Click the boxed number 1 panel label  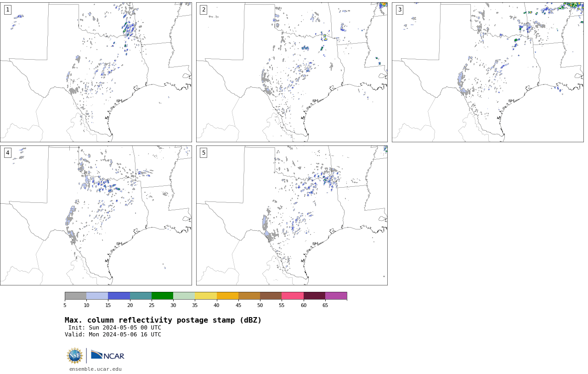[x=8, y=10]
